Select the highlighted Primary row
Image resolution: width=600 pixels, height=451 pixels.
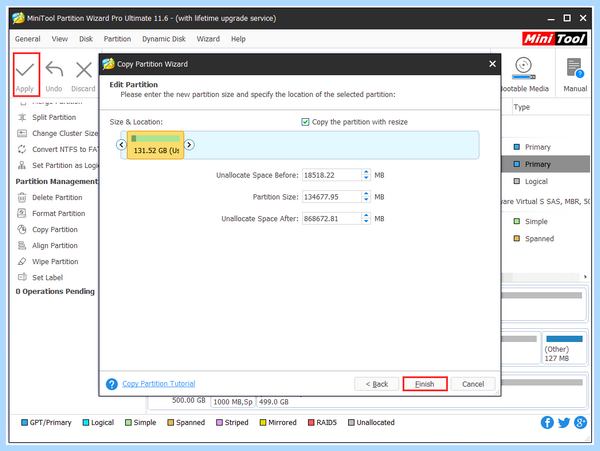pos(545,164)
